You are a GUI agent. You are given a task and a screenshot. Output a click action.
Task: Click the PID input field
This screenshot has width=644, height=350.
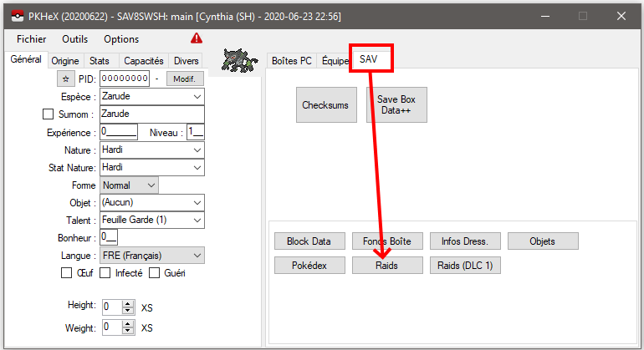pos(125,79)
